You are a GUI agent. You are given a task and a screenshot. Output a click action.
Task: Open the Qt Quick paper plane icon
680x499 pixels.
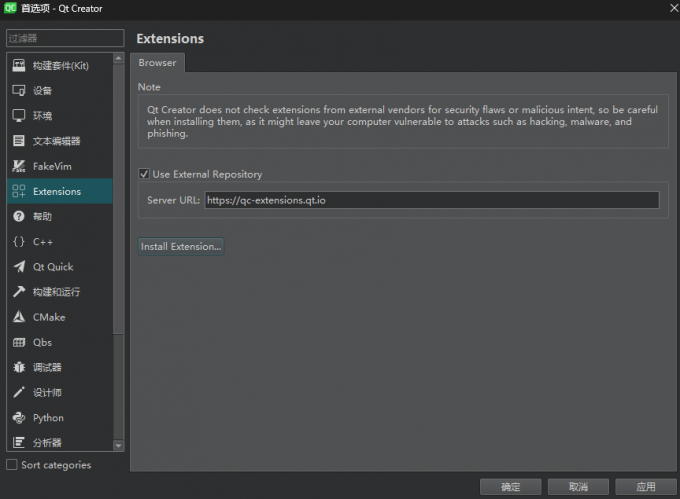18,267
